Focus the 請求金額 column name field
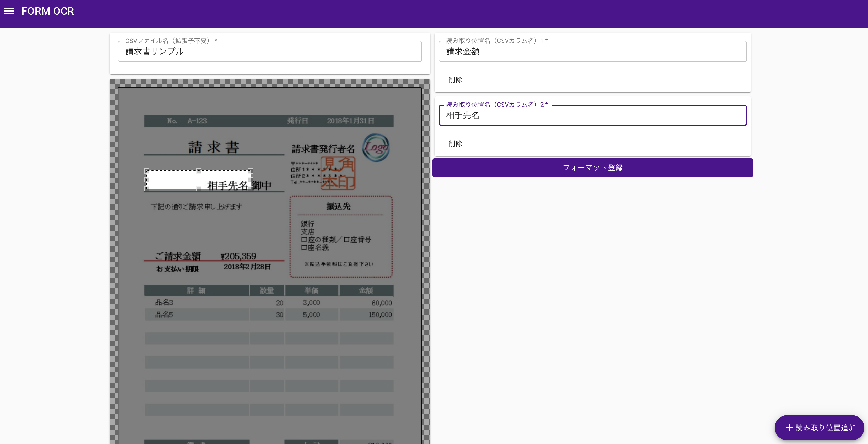The height and width of the screenshot is (444, 868). click(592, 52)
